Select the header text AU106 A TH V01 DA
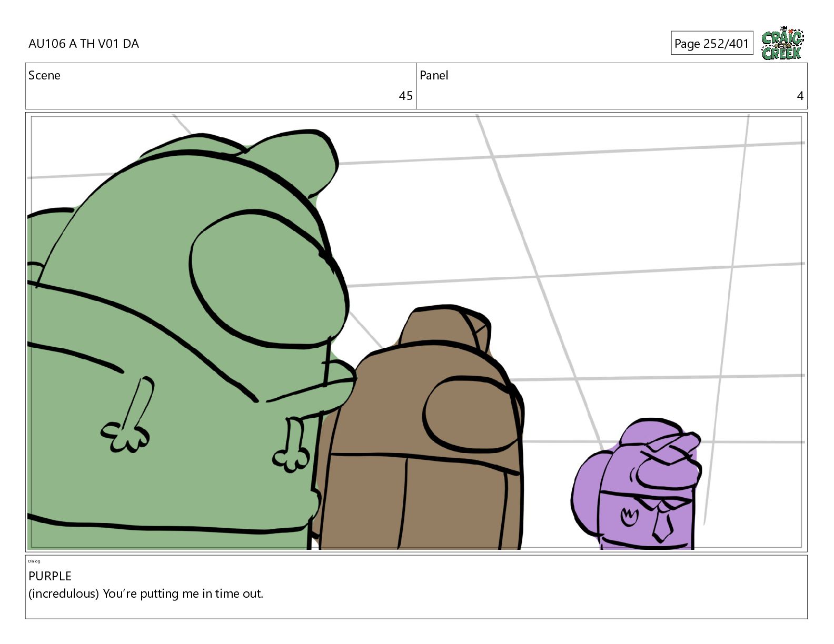Image resolution: width=834 pixels, height=644 pixels. pos(84,44)
